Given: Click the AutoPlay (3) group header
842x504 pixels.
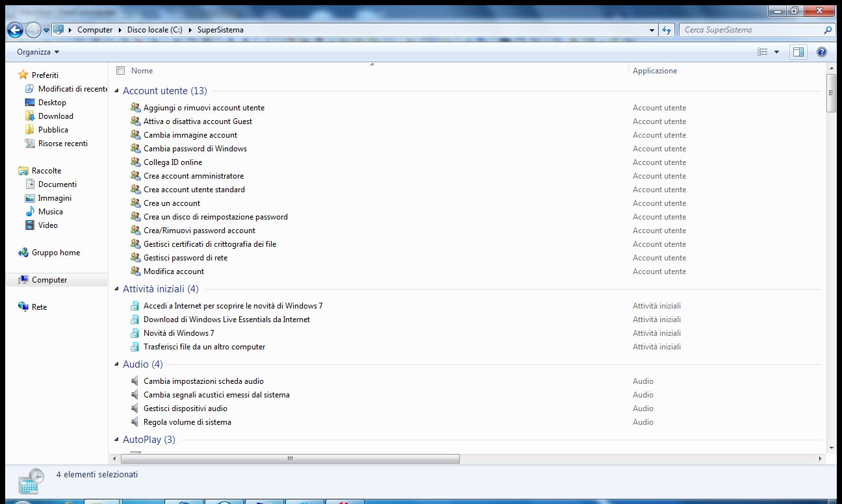Looking at the screenshot, I should pos(149,440).
